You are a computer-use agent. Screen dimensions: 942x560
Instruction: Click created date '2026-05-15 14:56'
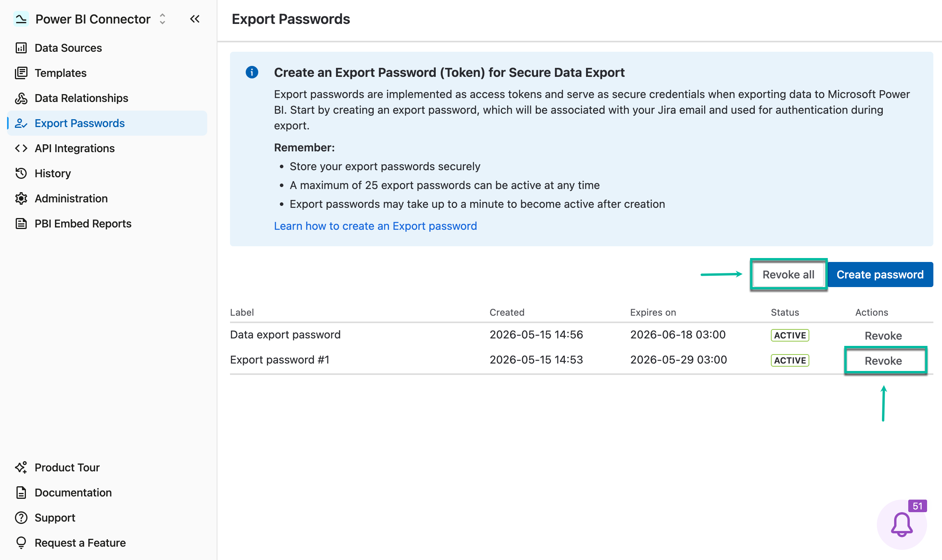click(536, 335)
